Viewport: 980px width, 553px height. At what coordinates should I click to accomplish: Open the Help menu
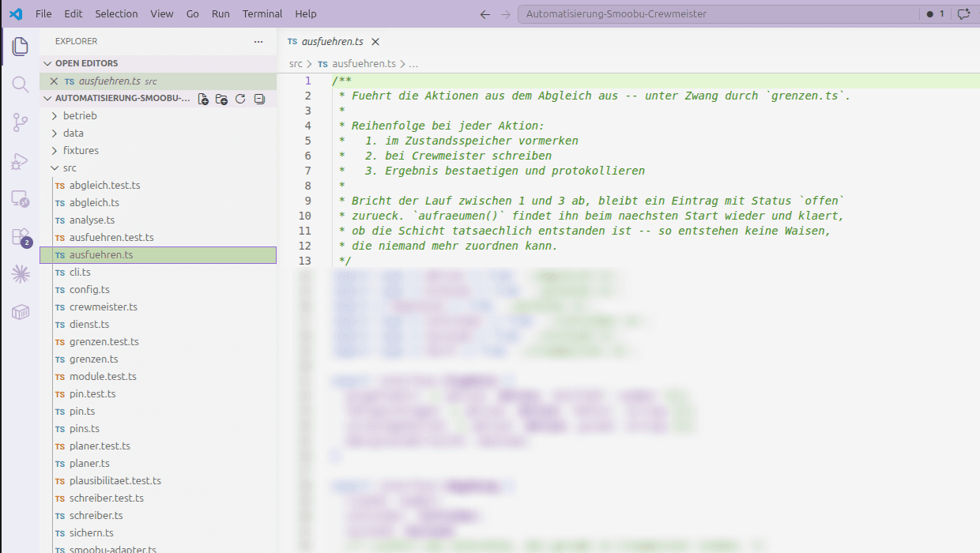306,14
